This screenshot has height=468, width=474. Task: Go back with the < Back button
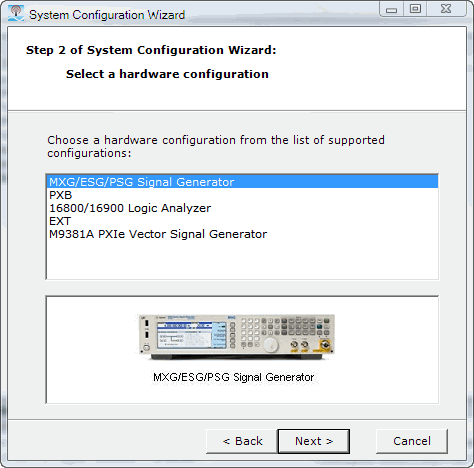[x=242, y=441]
